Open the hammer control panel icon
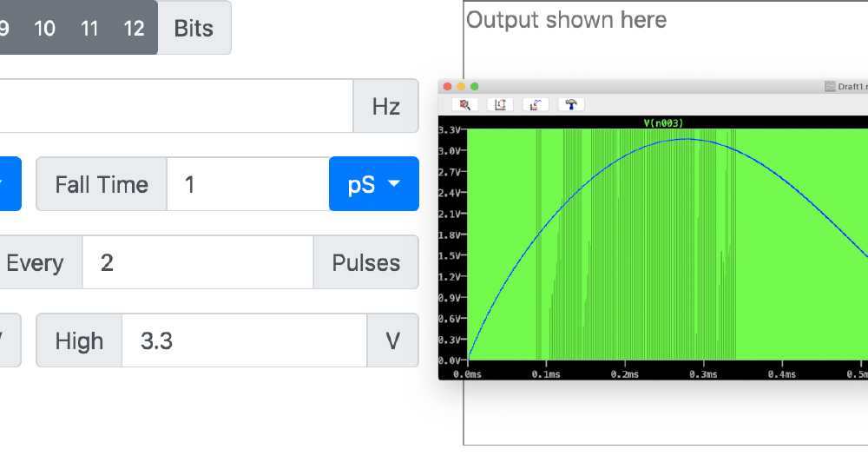This screenshot has width=868, height=469. [x=571, y=104]
